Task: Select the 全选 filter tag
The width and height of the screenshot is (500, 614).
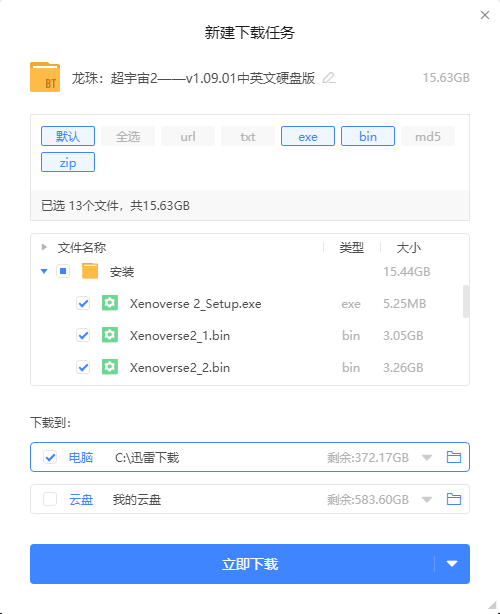Action: coord(128,136)
